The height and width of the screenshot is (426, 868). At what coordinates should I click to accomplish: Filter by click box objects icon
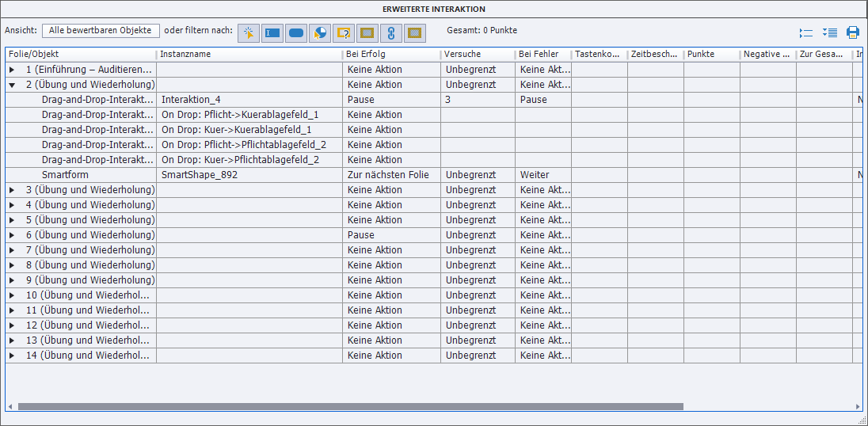click(249, 33)
